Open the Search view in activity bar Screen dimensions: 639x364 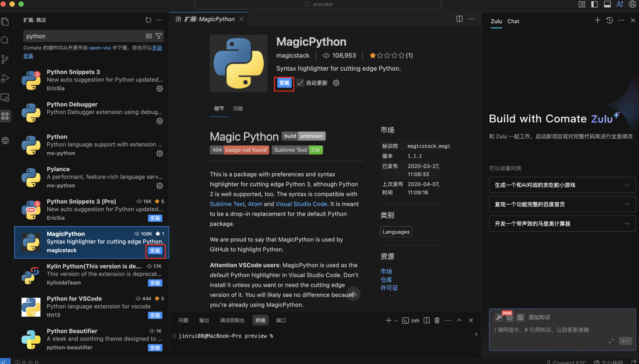pyautogui.click(x=5, y=40)
